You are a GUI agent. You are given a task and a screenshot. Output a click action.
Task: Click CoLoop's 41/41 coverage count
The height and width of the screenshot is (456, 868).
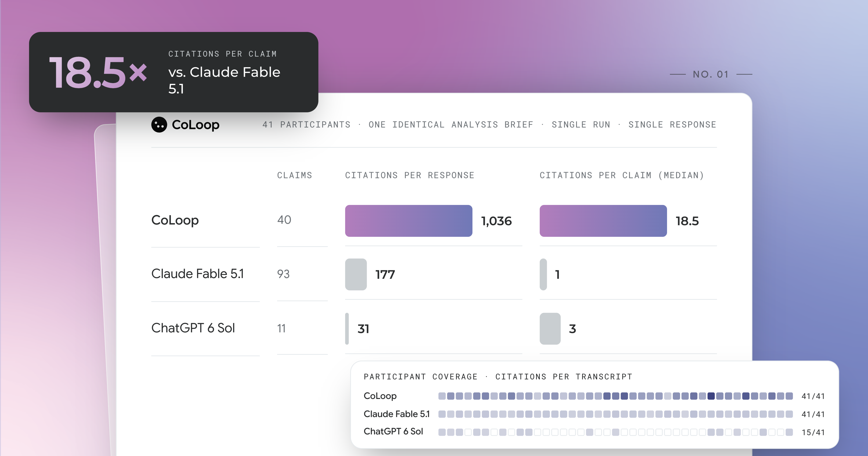813,396
